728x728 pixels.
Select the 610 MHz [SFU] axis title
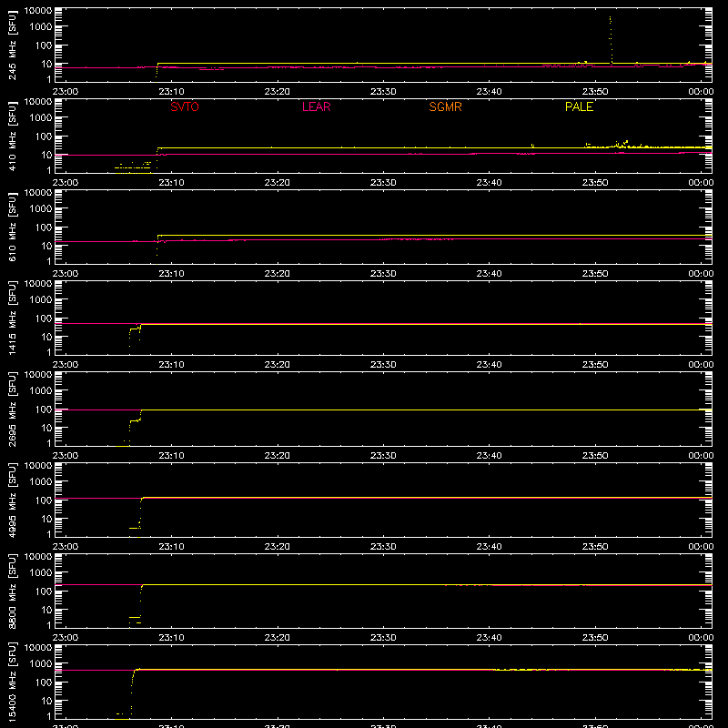[12, 227]
